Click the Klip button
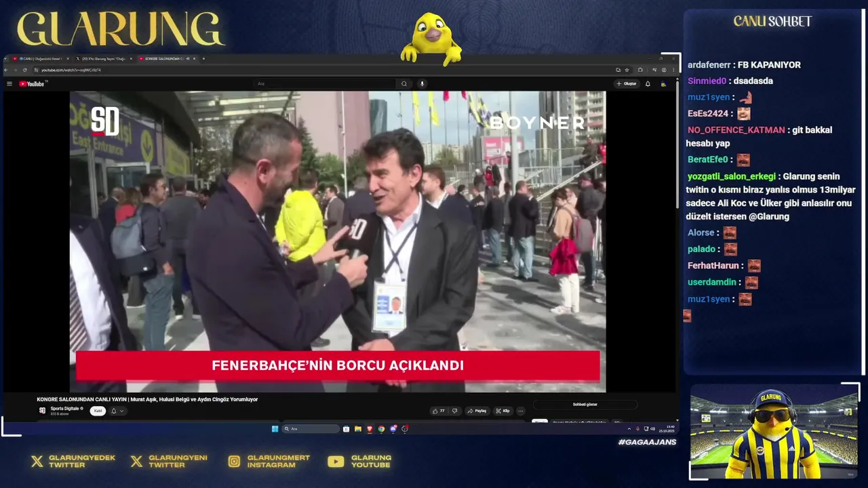 pyautogui.click(x=503, y=411)
